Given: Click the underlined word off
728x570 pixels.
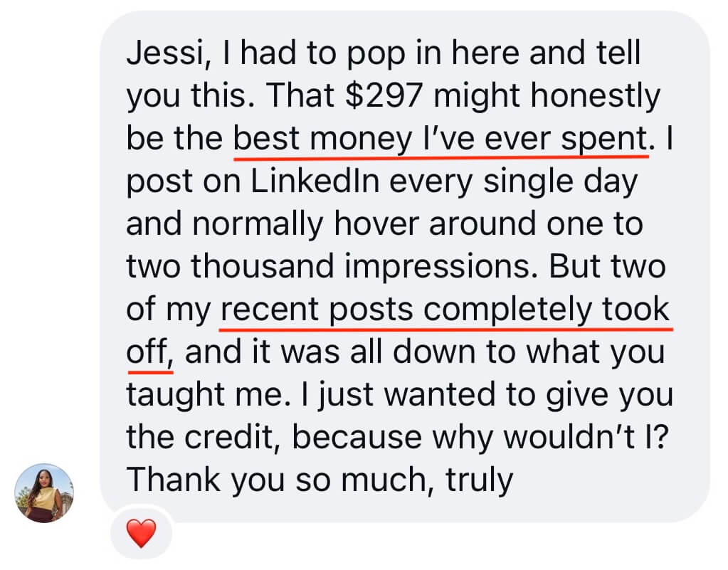Looking at the screenshot, I should (x=147, y=352).
